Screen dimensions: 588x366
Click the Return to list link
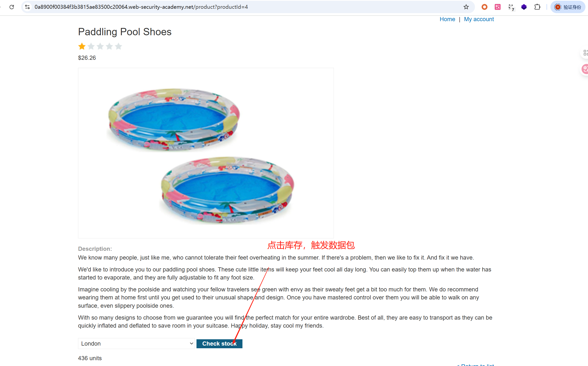[475, 365]
